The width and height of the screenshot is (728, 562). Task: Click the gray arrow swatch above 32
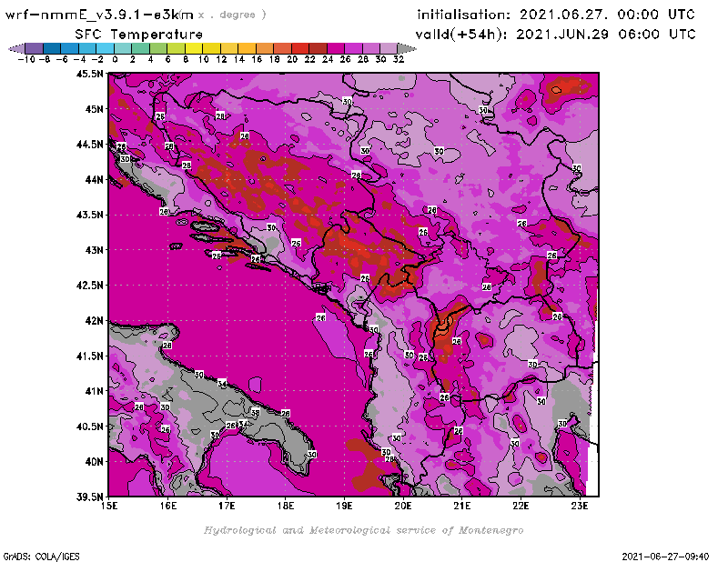(407, 48)
